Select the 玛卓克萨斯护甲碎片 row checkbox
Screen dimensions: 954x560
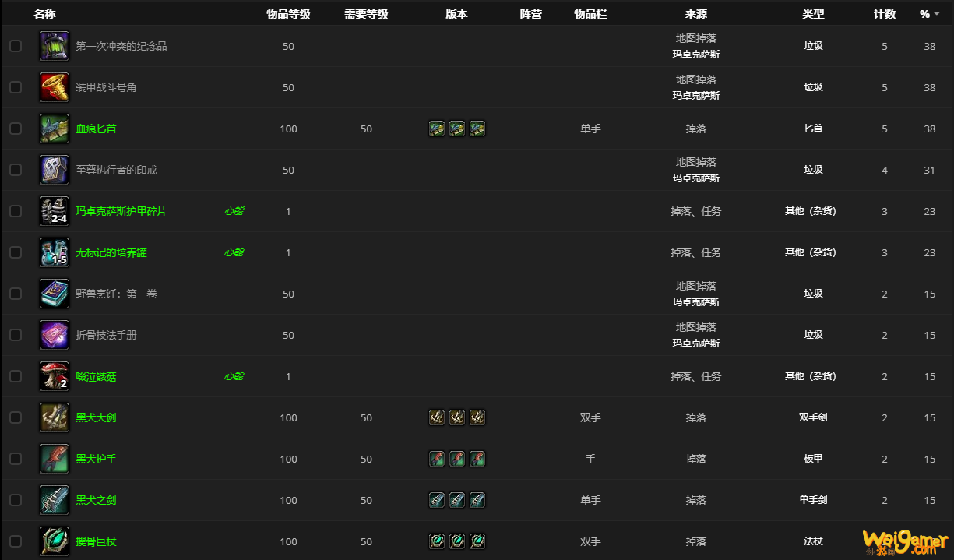16,211
